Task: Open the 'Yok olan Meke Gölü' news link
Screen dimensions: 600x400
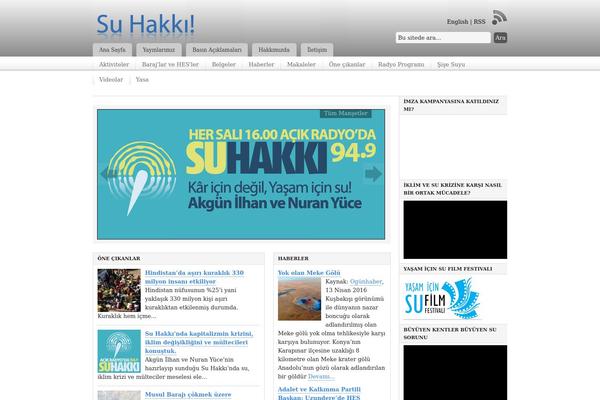Action: pos(309,273)
